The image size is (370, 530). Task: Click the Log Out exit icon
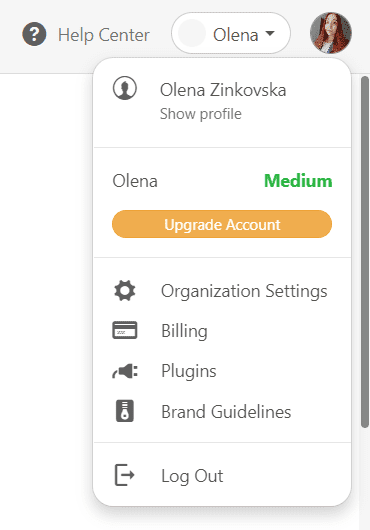[x=125, y=475]
